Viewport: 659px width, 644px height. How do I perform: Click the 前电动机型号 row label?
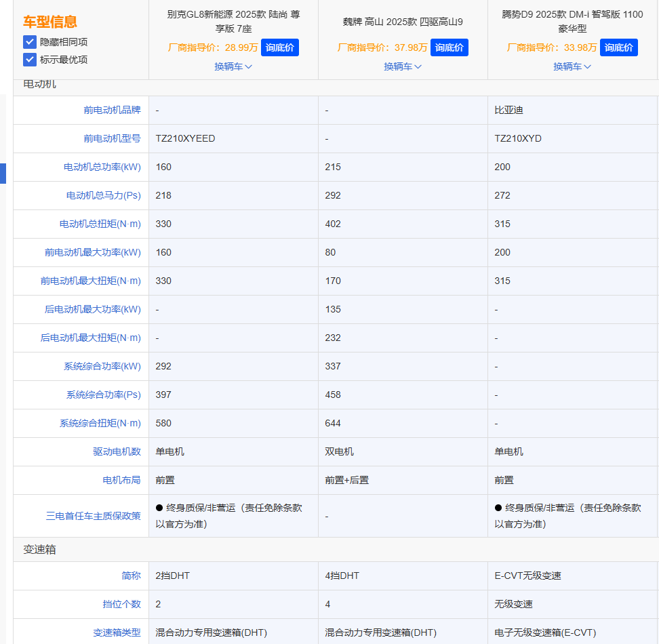[x=112, y=139]
